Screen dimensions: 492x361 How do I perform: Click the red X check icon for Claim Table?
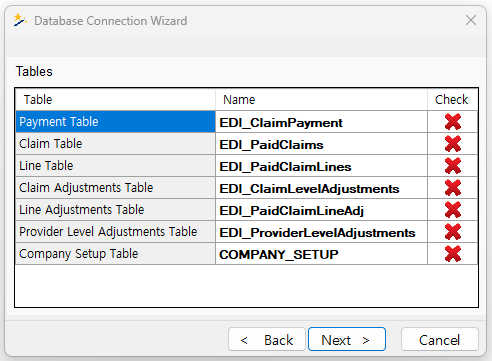453,144
